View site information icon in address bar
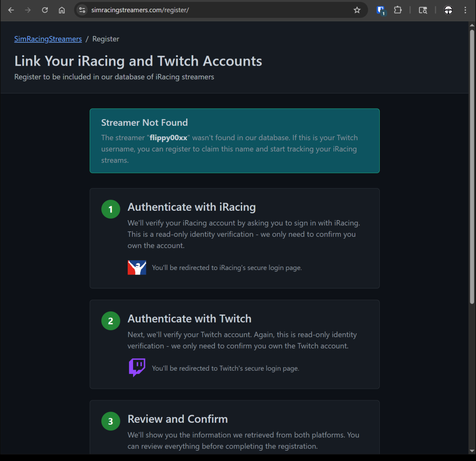 [82, 10]
